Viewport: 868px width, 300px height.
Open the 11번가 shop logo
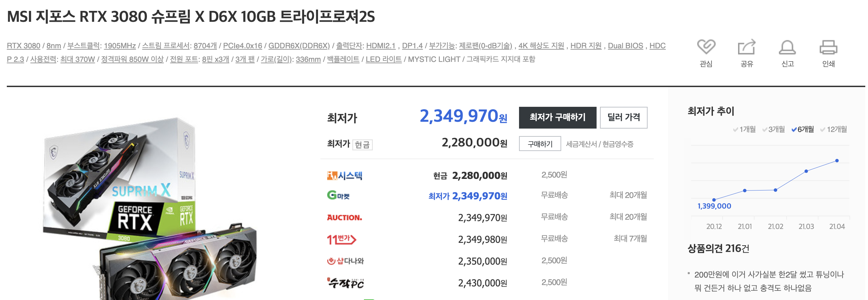tap(341, 239)
